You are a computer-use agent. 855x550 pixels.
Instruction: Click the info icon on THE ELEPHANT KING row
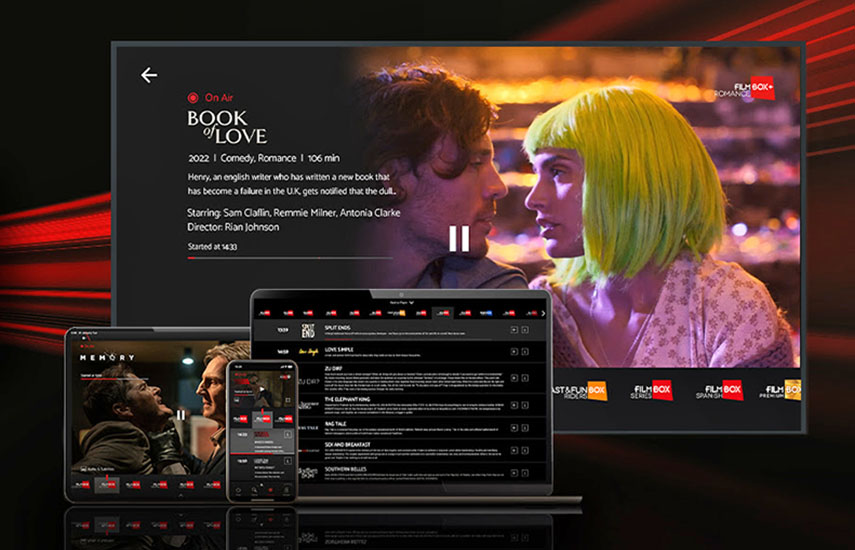coord(525,405)
